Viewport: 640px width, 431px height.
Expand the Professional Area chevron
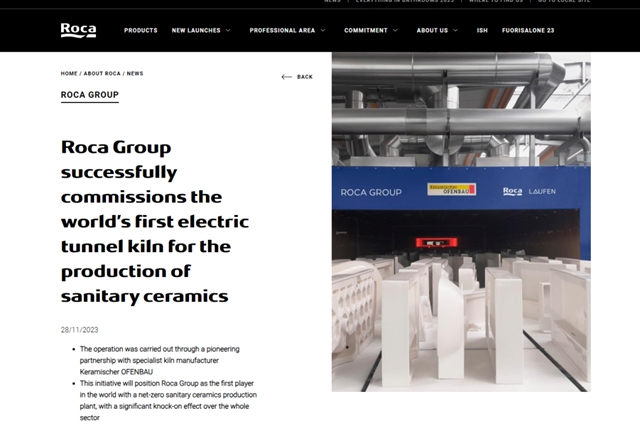323,31
